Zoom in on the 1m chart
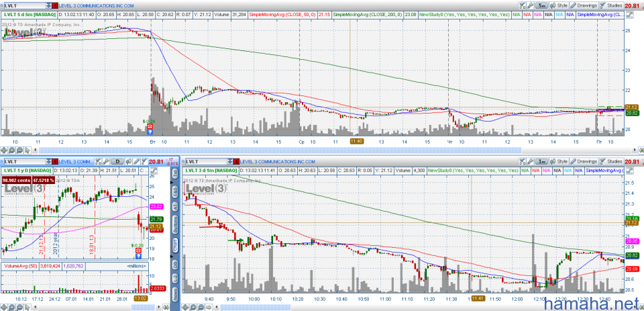Screen dimensions: 644x311 pyautogui.click(x=193, y=307)
